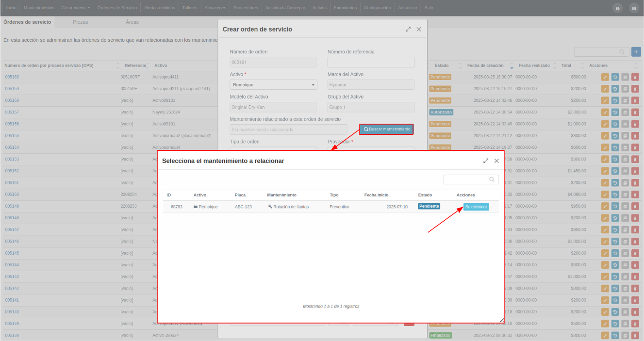Image resolution: width=644 pixels, height=341 pixels.
Task: Open the Proveedores menu item
Action: (246, 8)
